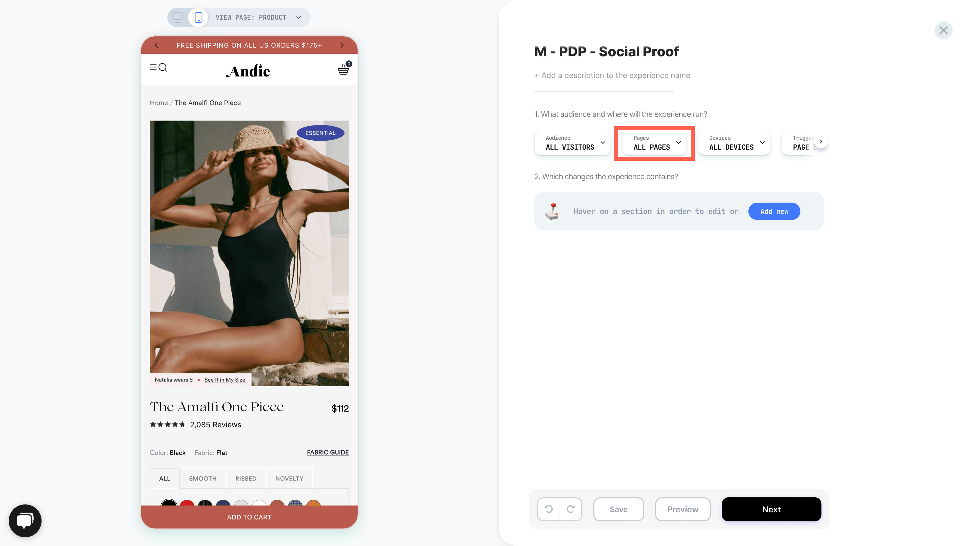
Task: Open the shopping basket cart icon
Action: (344, 69)
